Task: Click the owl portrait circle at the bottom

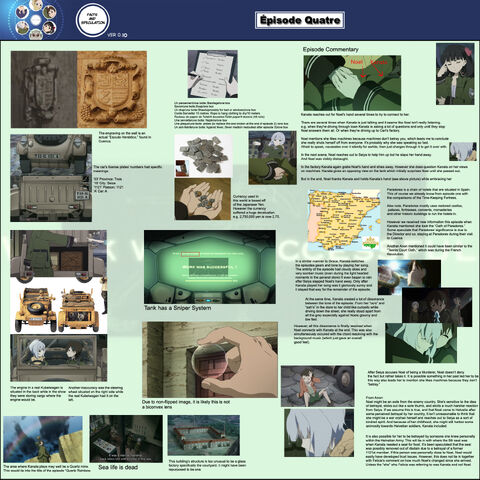Action: (x=36, y=34)
